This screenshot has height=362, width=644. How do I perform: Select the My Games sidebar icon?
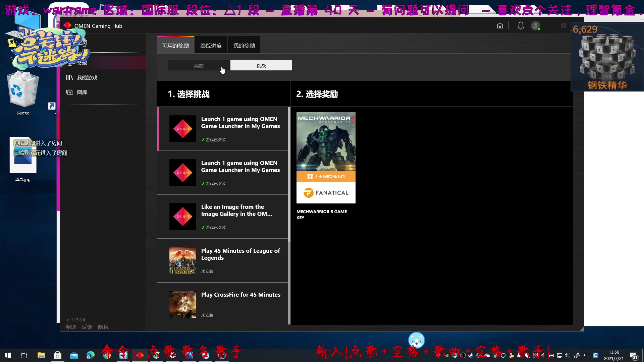click(x=69, y=77)
